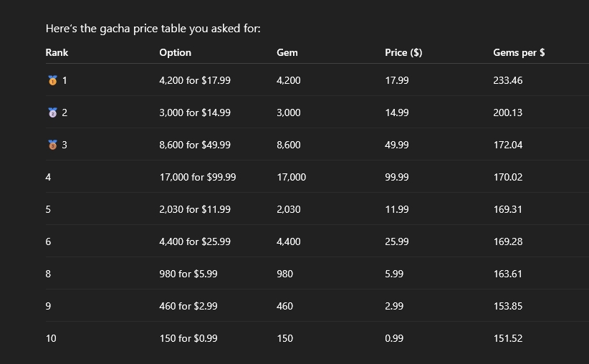Select the "4,200 for $17.99" option cell

(195, 80)
